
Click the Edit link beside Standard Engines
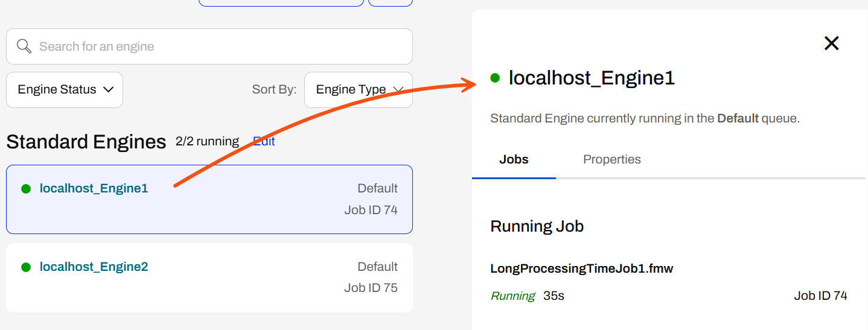click(264, 141)
